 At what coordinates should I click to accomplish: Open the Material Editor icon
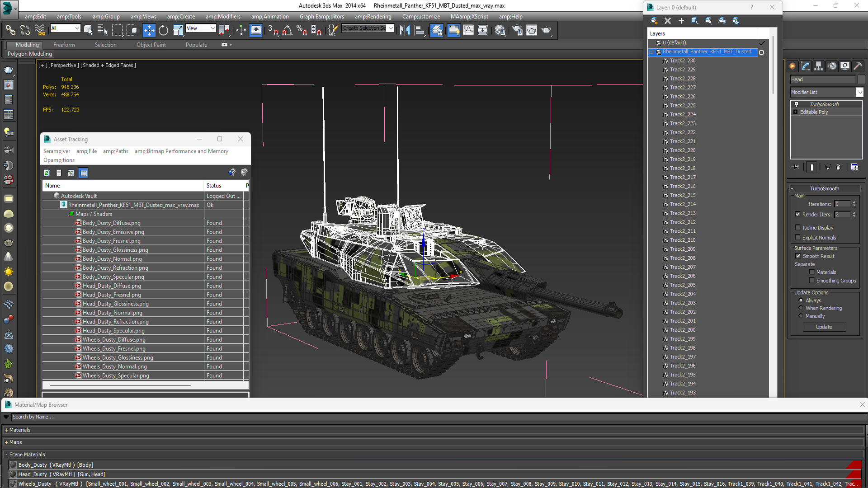500,30
